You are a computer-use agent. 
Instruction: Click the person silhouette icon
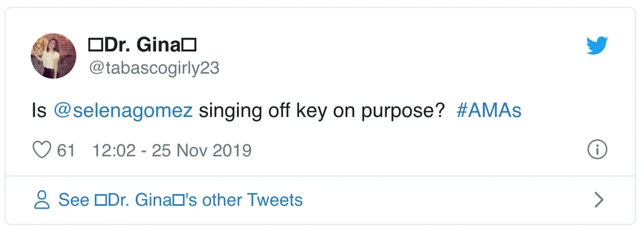(42, 200)
